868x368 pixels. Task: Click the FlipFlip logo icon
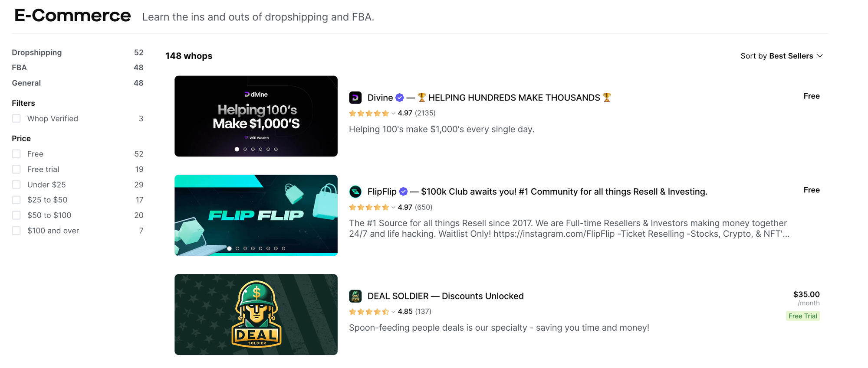355,191
